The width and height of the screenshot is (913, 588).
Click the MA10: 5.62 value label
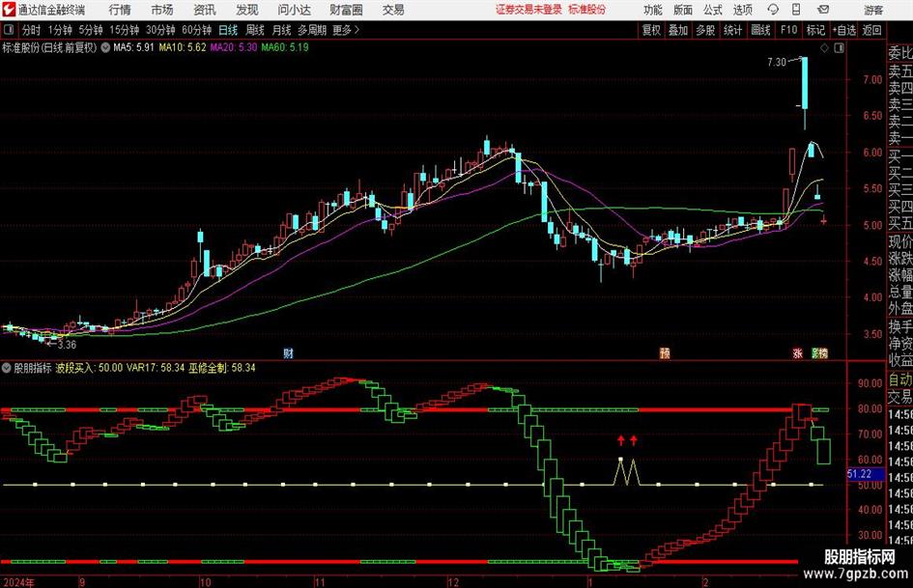[183, 47]
